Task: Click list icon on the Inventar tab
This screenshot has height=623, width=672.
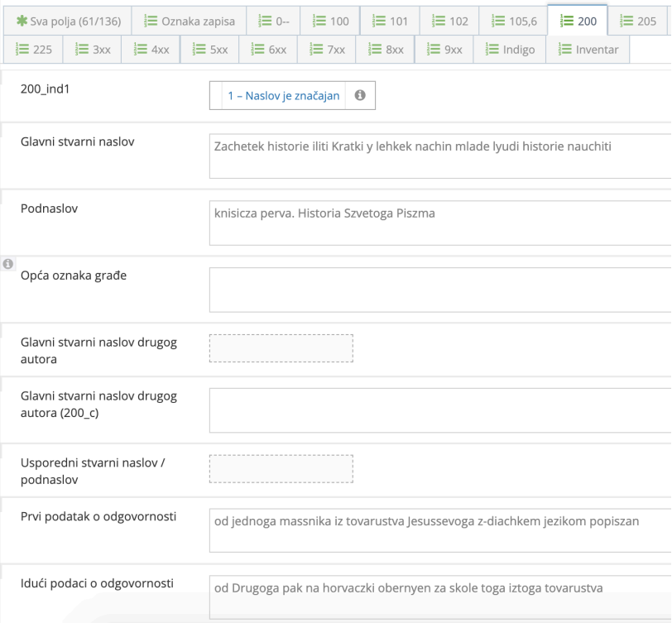Action: (564, 50)
